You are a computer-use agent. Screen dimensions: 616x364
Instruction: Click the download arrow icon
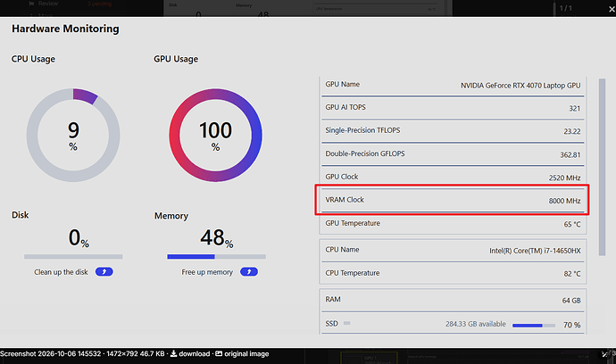pyautogui.click(x=173, y=354)
